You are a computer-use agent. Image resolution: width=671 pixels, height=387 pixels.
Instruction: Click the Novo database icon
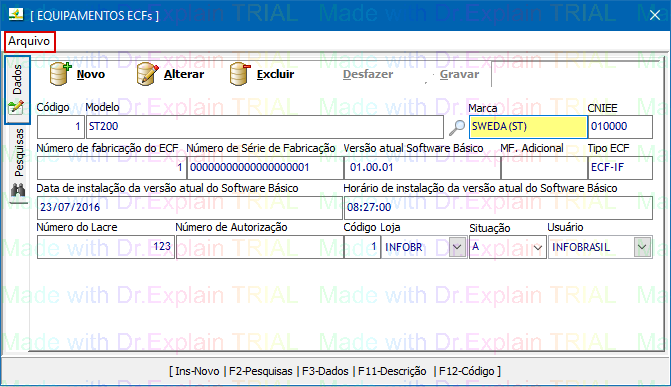[60, 74]
